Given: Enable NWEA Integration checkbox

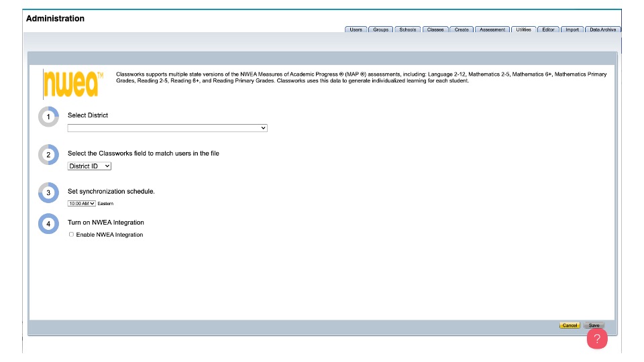Looking at the screenshot, I should coord(72,235).
